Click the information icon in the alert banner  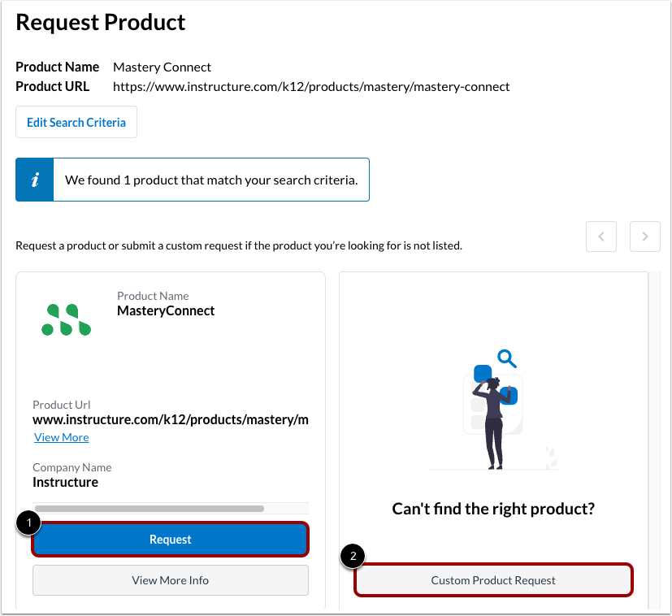coord(34,178)
